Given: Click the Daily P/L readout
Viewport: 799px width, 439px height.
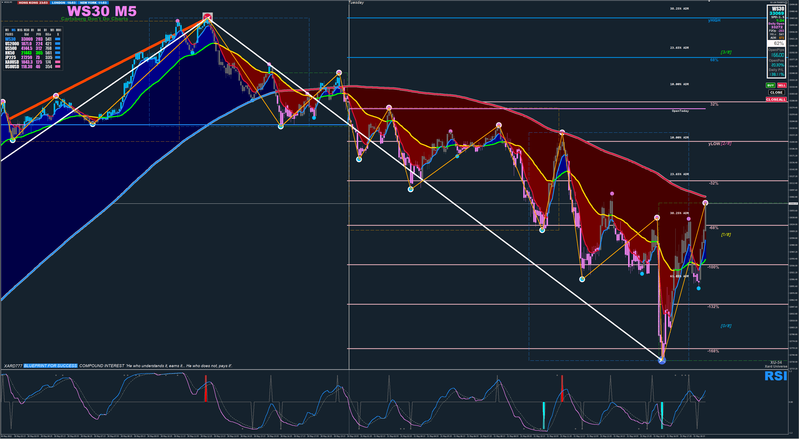Looking at the screenshot, I should pos(777,72).
